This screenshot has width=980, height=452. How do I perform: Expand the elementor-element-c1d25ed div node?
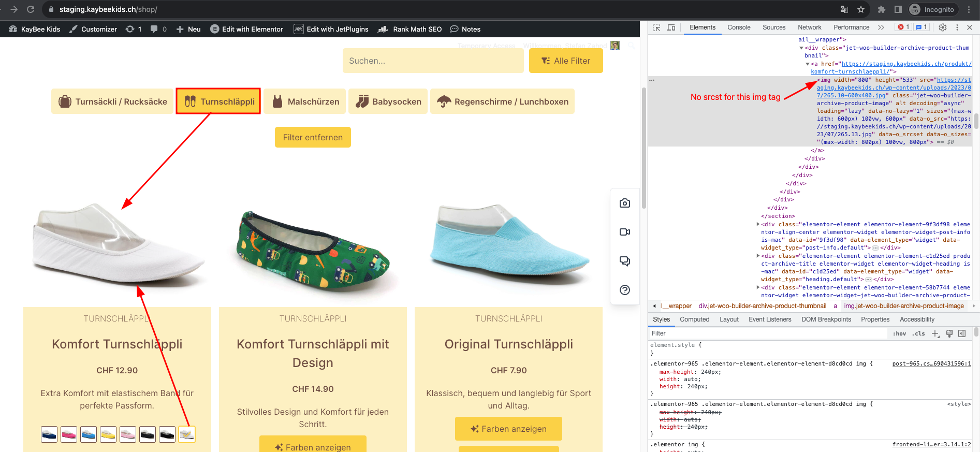click(758, 256)
